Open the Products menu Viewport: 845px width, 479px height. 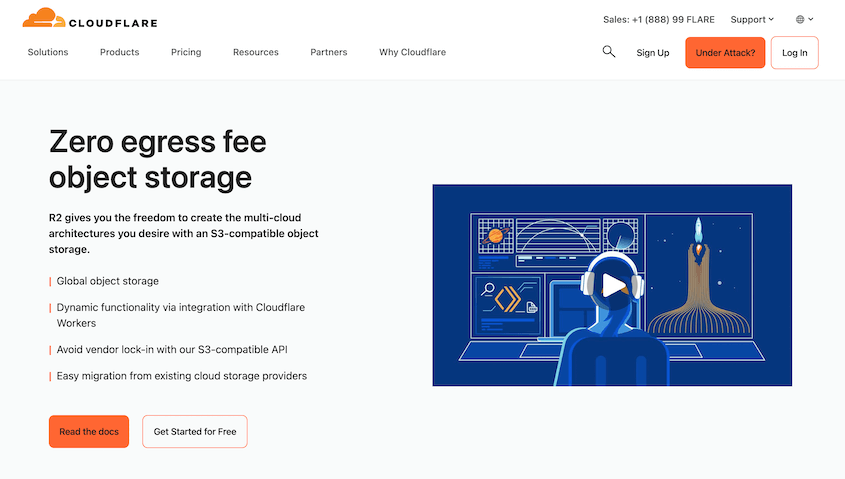coord(120,52)
